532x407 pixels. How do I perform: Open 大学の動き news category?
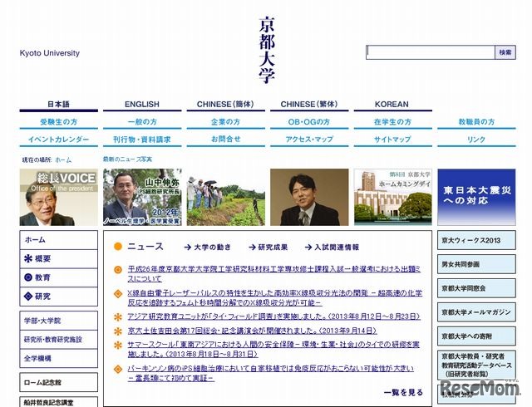click(x=213, y=248)
